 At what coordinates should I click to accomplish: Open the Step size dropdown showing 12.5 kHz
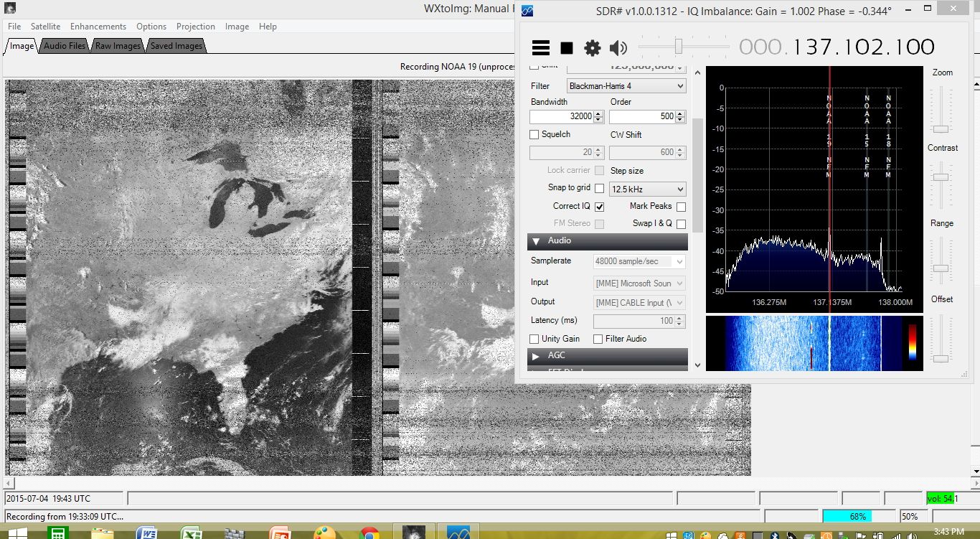[647, 189]
